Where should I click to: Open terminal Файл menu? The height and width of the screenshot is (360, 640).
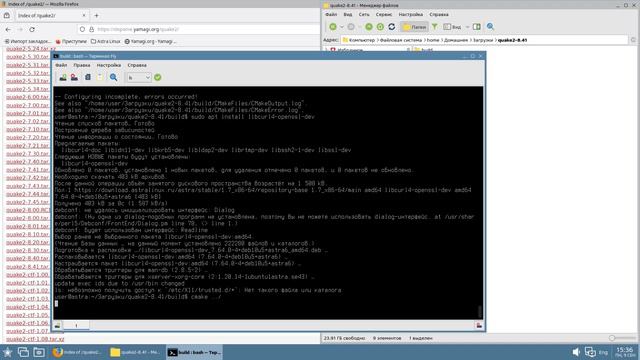(61, 65)
